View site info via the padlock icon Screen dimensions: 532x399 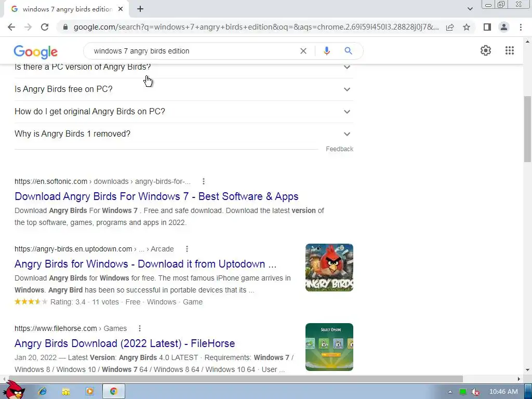pyautogui.click(x=65, y=27)
